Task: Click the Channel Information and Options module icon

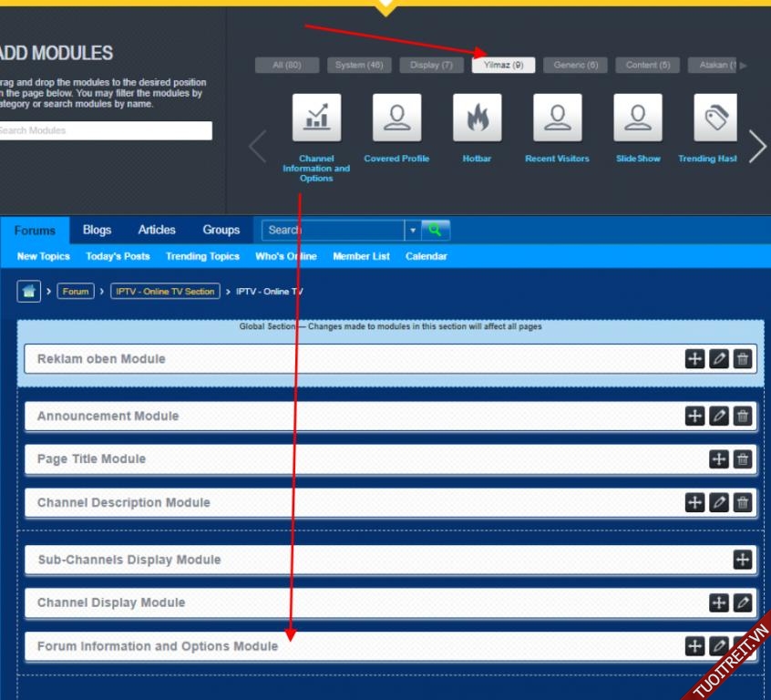Action: 316,118
